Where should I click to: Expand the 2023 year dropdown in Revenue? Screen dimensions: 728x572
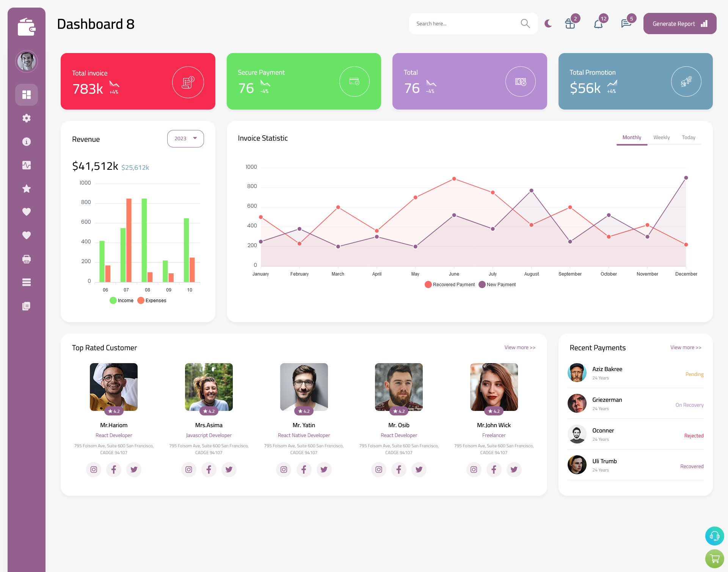tap(185, 138)
